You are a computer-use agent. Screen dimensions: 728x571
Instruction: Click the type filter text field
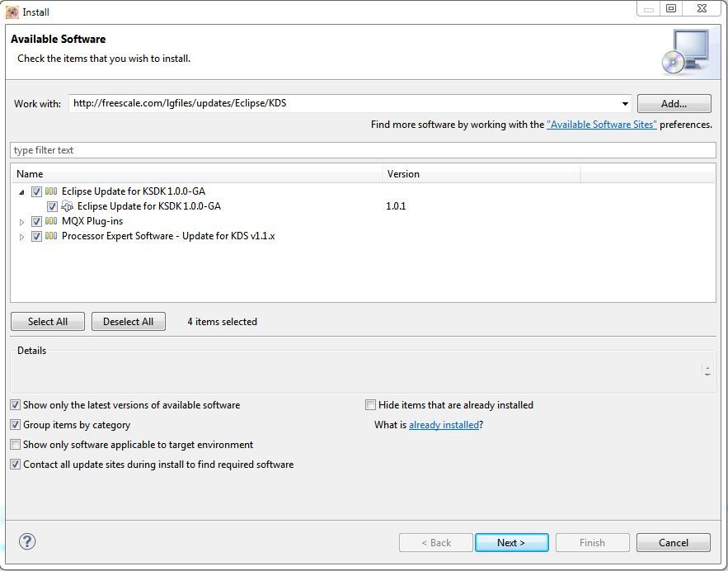(x=363, y=150)
